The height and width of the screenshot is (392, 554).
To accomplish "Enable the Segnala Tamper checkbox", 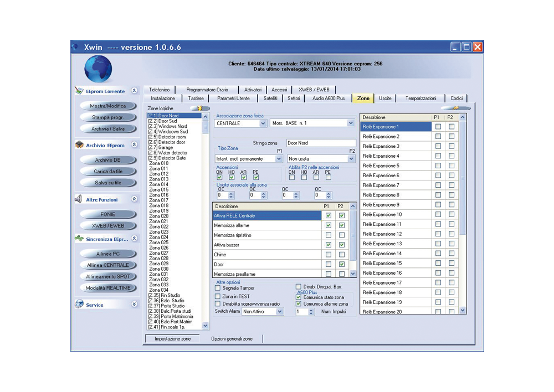I will point(218,288).
